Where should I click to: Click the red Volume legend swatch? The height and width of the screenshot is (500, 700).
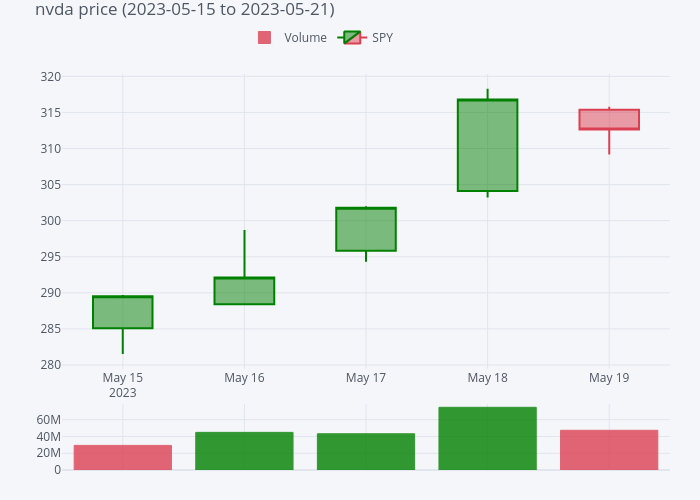(x=264, y=38)
